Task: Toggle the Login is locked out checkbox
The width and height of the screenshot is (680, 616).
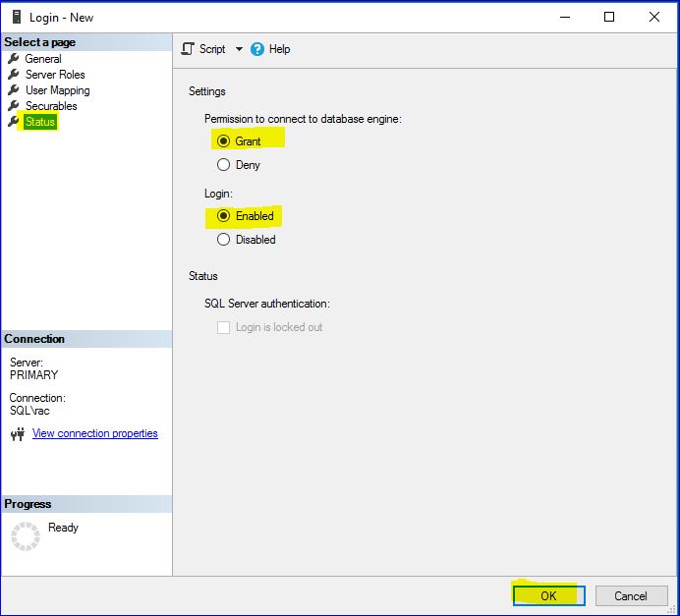Action: [223, 327]
